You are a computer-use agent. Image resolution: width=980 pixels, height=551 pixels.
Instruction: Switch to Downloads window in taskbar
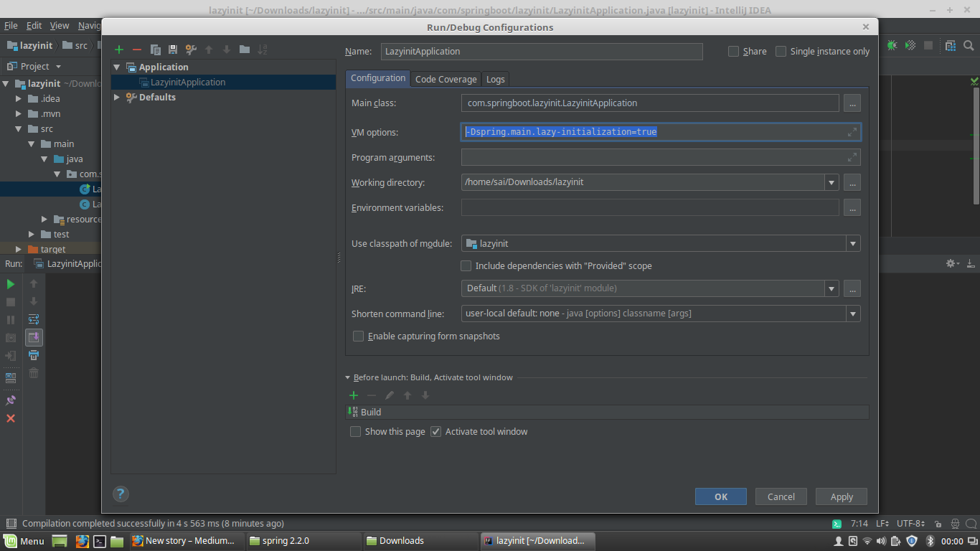[420, 541]
